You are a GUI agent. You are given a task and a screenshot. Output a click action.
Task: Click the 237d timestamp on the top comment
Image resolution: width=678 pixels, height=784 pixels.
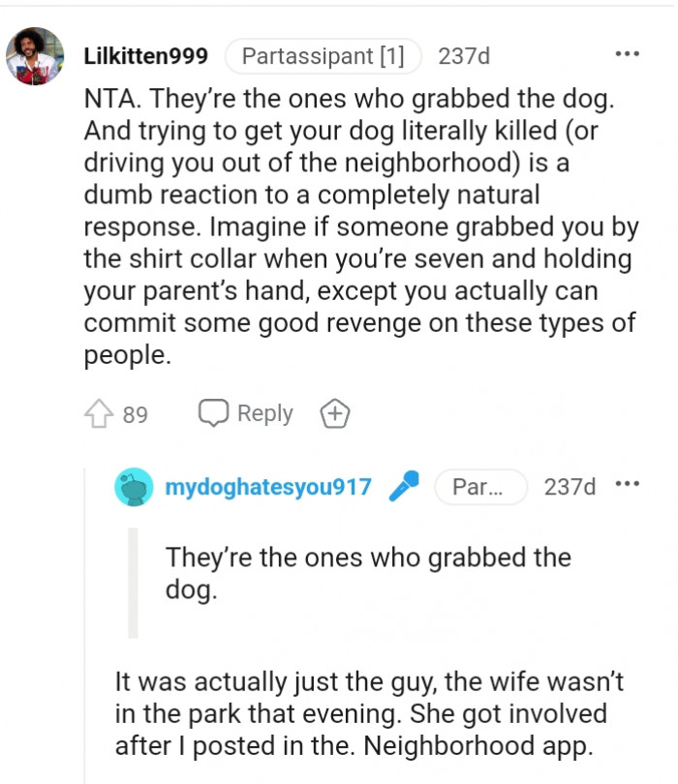[465, 55]
